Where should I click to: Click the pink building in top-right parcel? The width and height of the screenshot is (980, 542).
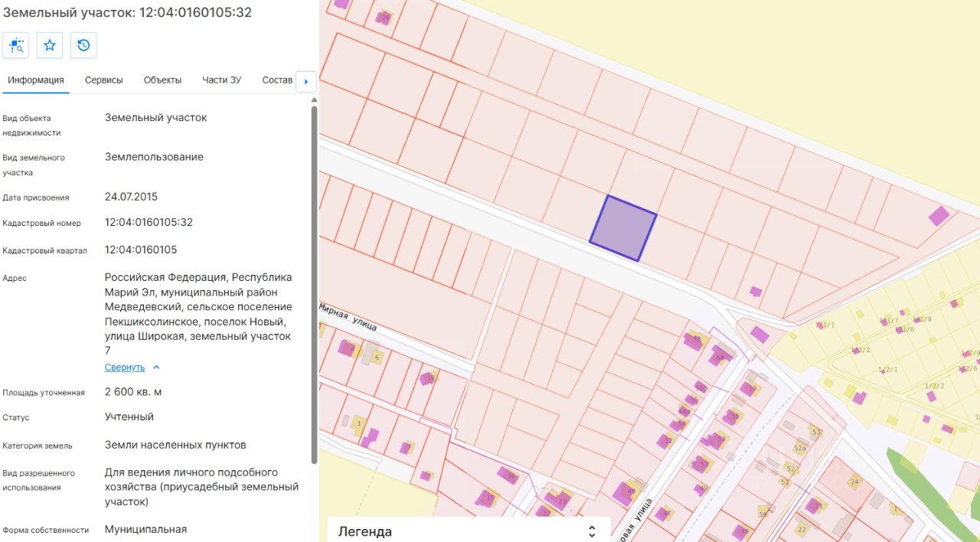(x=939, y=215)
